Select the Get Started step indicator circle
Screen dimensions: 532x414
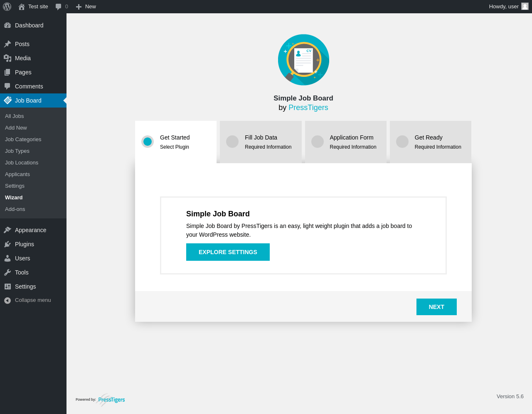[148, 142]
